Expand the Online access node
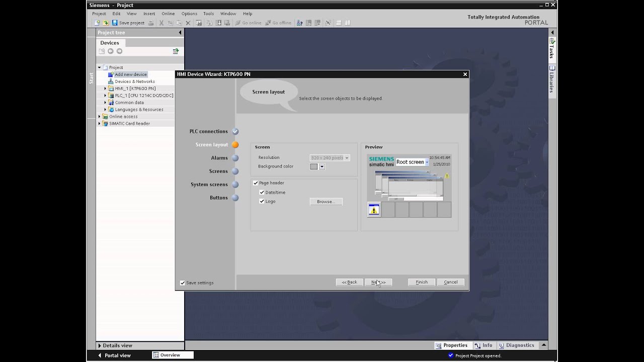644x362 pixels. click(x=100, y=117)
